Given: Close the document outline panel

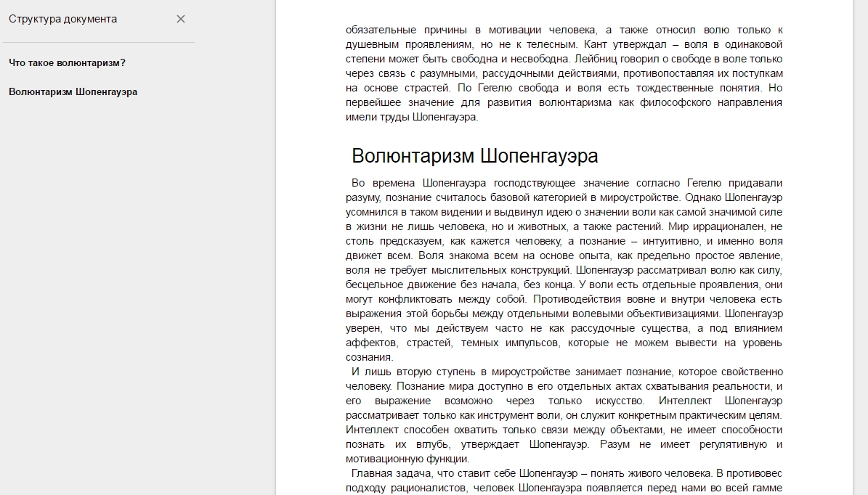Looking at the screenshot, I should coord(180,19).
